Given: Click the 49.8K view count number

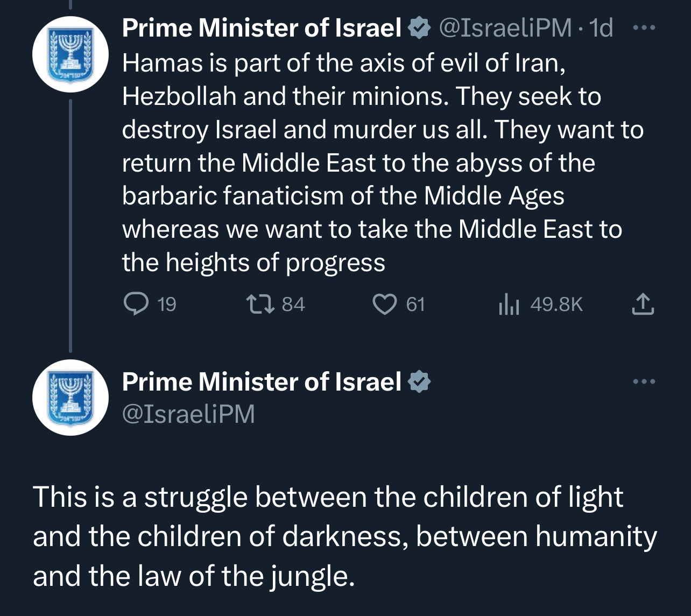Looking at the screenshot, I should tap(556, 305).
